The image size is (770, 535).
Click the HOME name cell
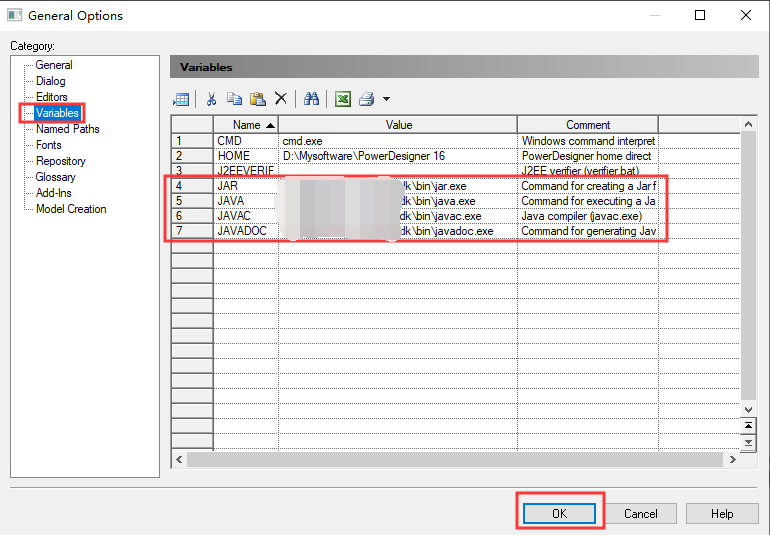[246, 156]
